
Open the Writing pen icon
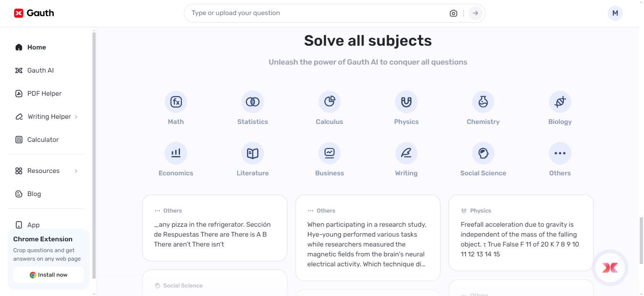(x=406, y=153)
